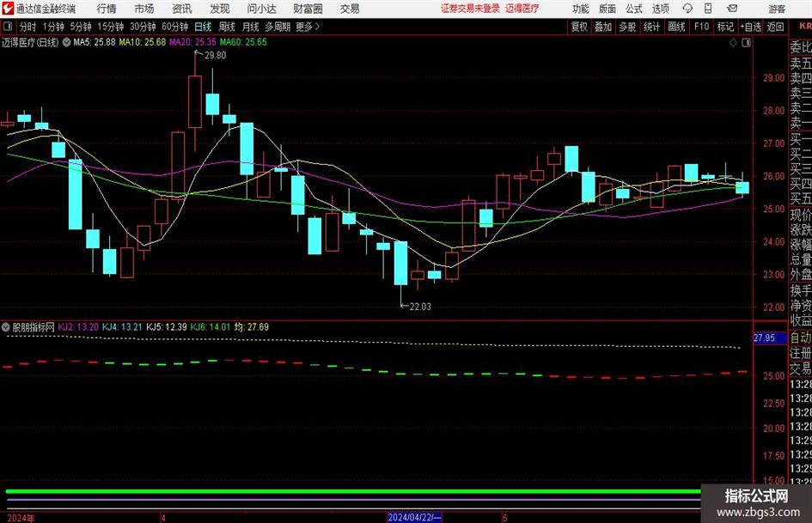812x523 pixels.
Task: Add stock with +自选 button
Action: pyautogui.click(x=750, y=27)
